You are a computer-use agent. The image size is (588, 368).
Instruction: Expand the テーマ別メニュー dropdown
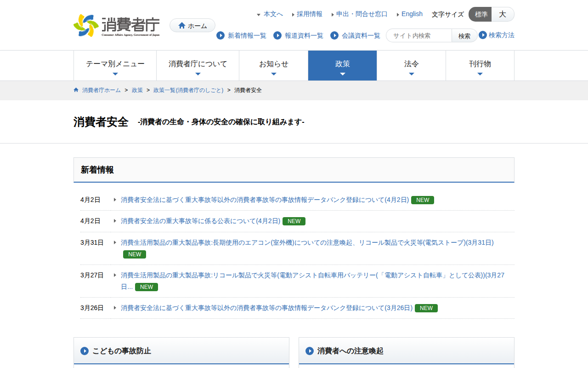pyautogui.click(x=115, y=65)
